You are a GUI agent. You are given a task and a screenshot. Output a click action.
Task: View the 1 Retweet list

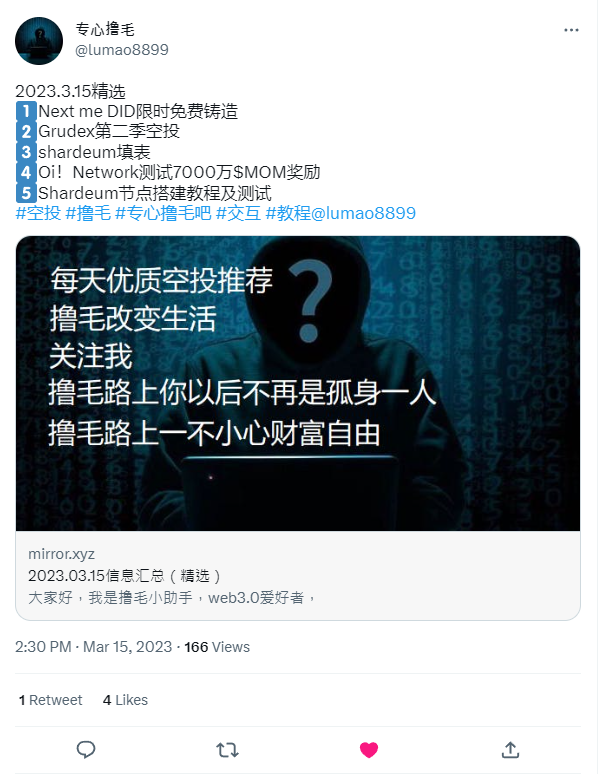(x=50, y=700)
